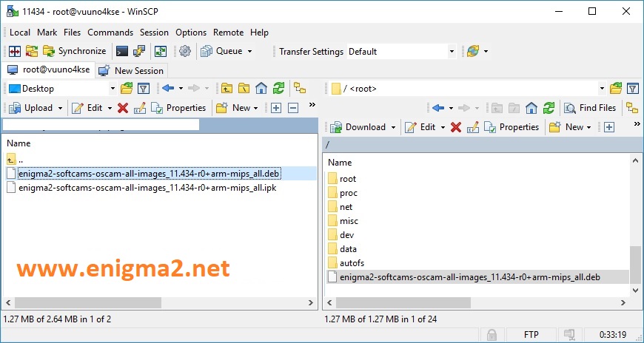Expand the Queue dropdown arrow

point(249,52)
